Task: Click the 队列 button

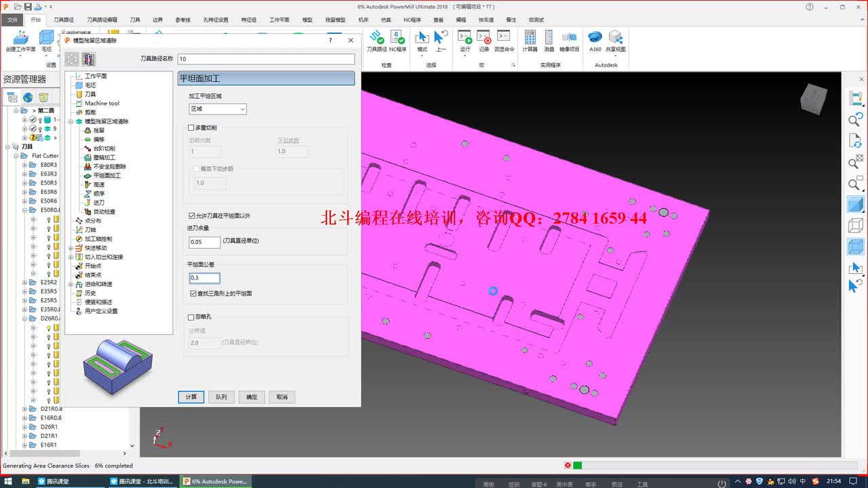Action: point(222,397)
